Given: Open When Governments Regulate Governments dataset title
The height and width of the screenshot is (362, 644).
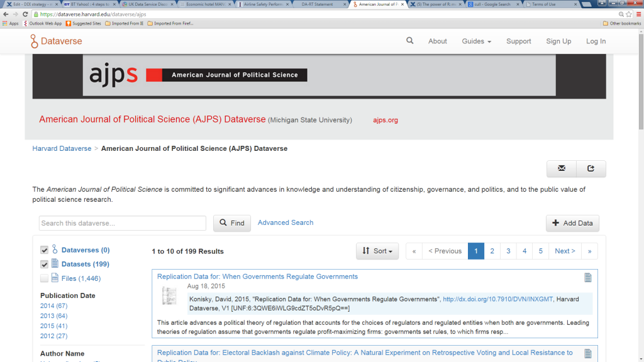Looking at the screenshot, I should click(x=257, y=277).
